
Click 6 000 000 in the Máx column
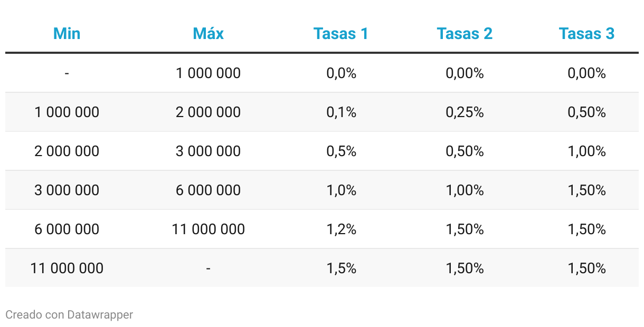click(x=208, y=190)
